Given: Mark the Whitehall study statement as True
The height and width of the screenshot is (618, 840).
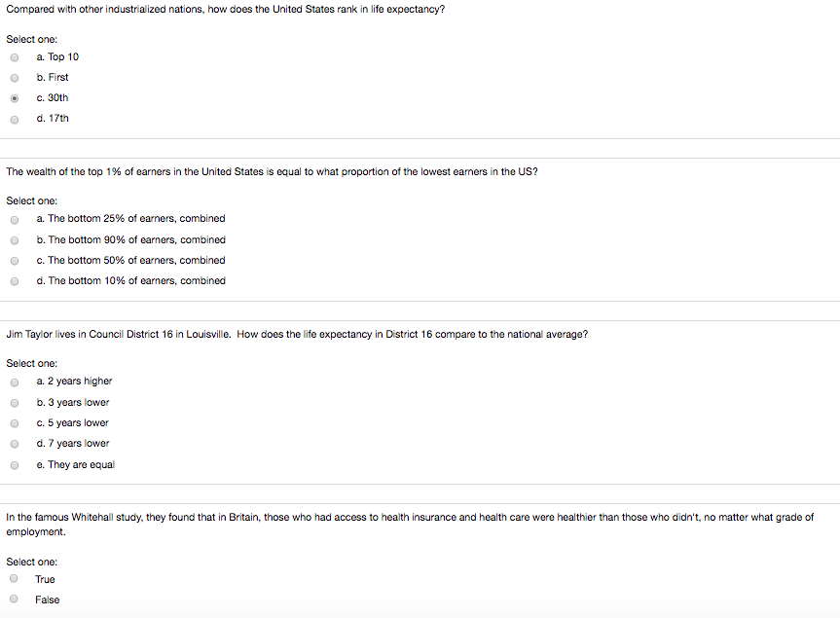Looking at the screenshot, I should point(15,579).
